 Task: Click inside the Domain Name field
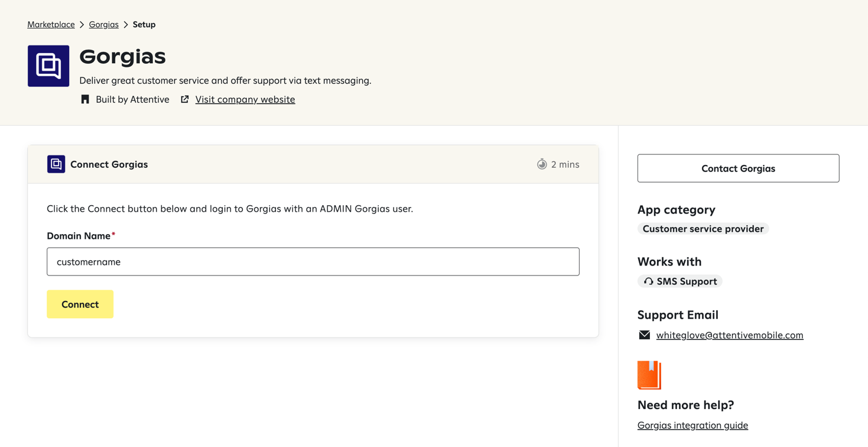313,261
